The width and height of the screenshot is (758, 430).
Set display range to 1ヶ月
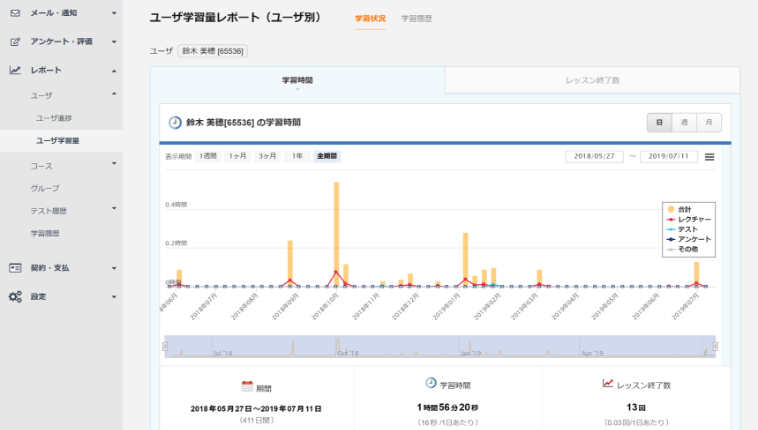pos(237,156)
